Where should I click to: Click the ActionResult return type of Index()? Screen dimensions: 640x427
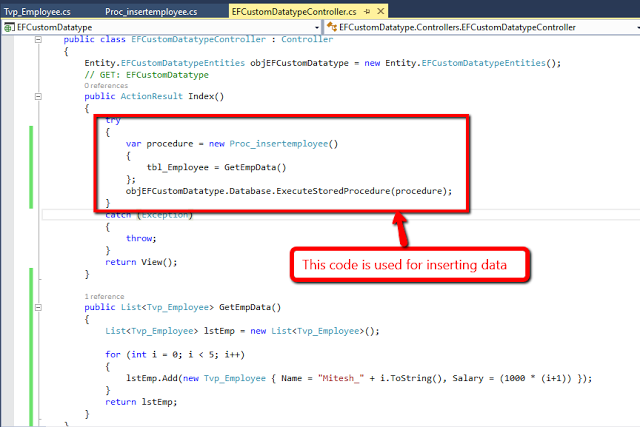(151, 96)
